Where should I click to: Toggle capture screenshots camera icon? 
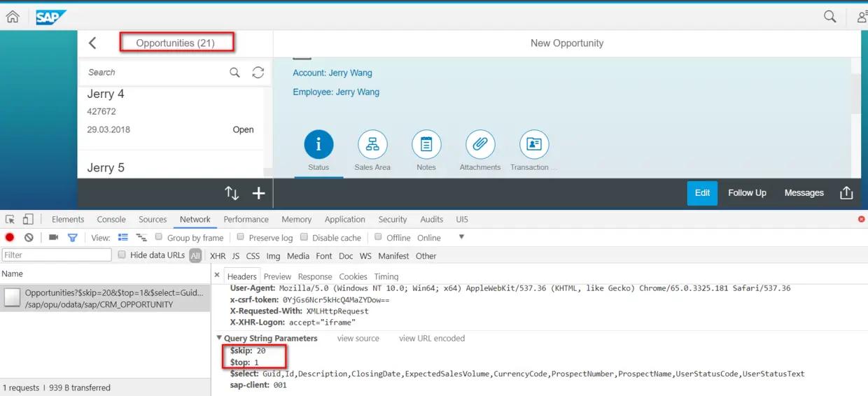pos(53,238)
